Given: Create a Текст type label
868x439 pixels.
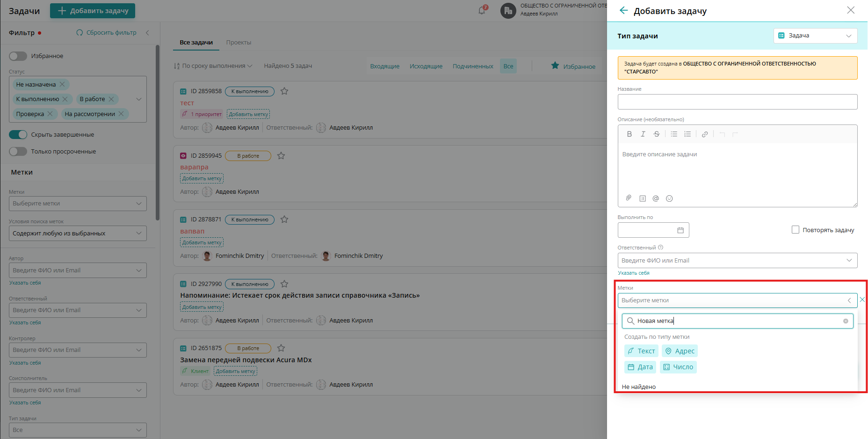Looking at the screenshot, I should click(641, 351).
